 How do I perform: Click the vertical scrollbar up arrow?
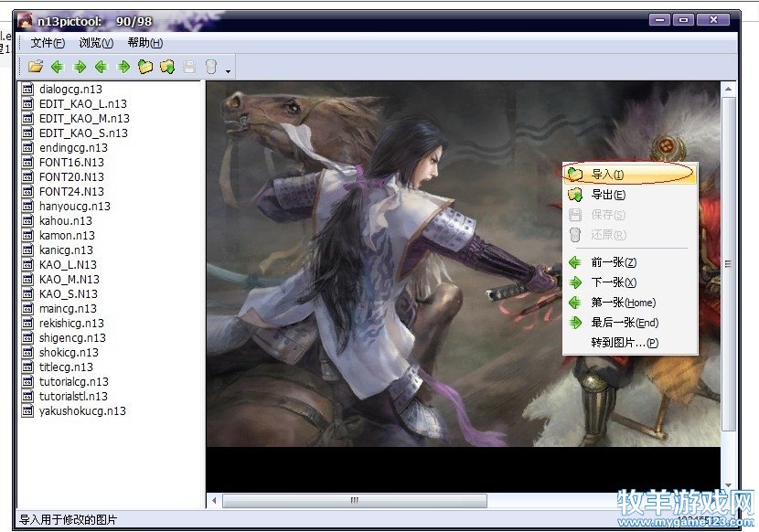point(728,89)
